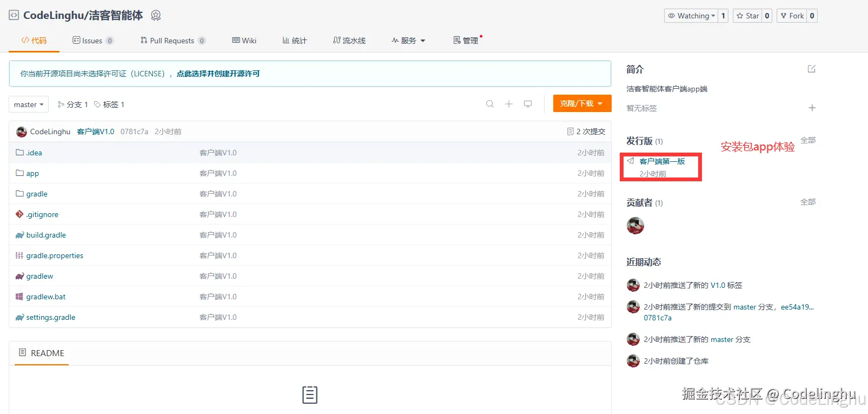Click the properties icon beside gradle.properties
Image resolution: width=868 pixels, height=414 pixels.
pyautogui.click(x=19, y=255)
